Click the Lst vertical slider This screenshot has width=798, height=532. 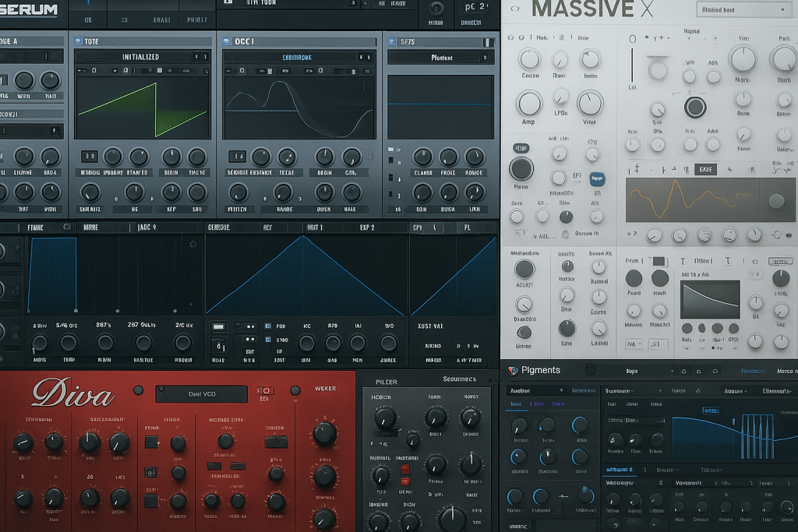pyautogui.click(x=632, y=65)
